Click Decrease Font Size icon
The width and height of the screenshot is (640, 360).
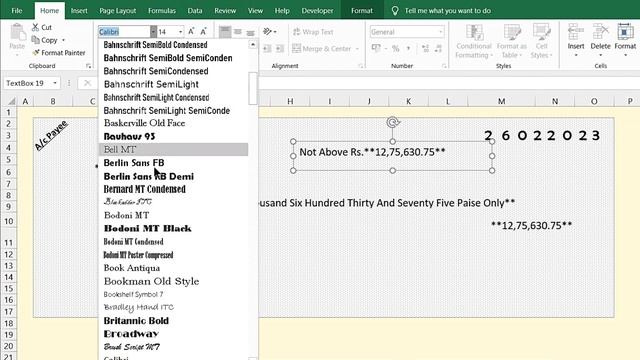[x=203, y=31]
